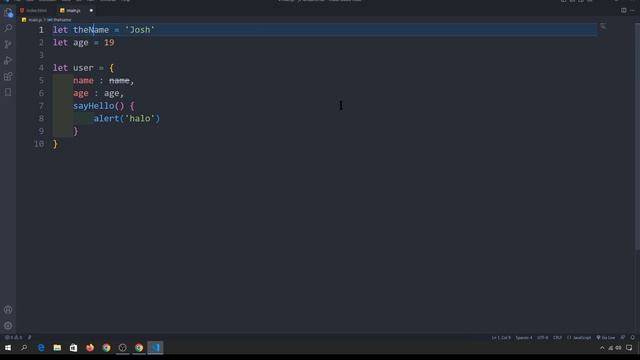
Task: Click theName symbol in the breadcrumb
Action: (60, 20)
